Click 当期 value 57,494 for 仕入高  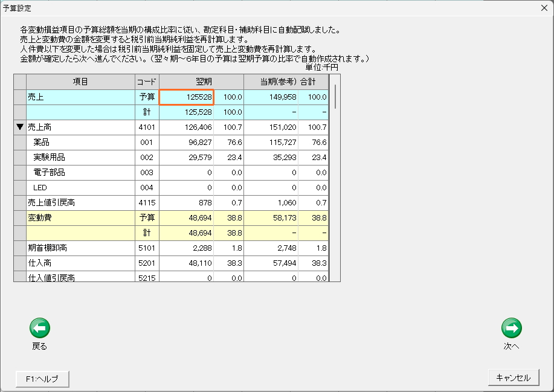click(271, 263)
